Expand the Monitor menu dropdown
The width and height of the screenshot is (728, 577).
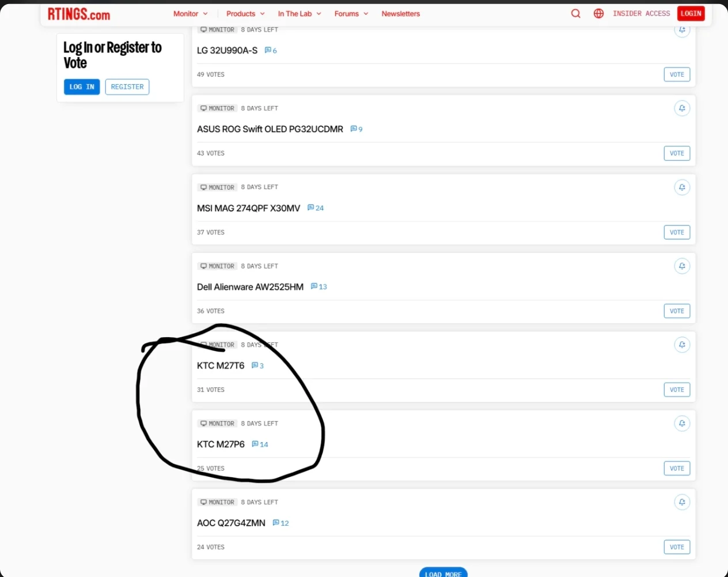point(191,14)
